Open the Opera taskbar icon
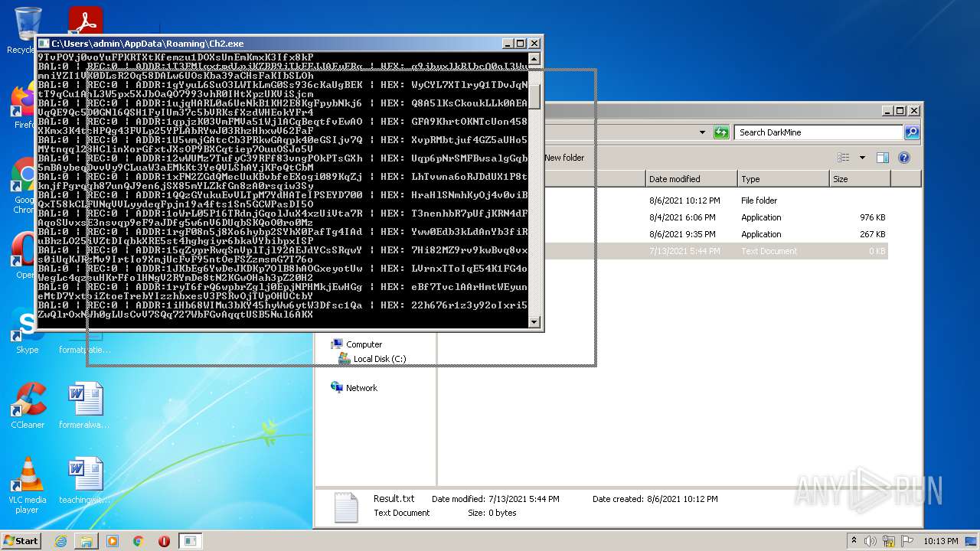The height and width of the screenshot is (551, 980). tap(164, 541)
